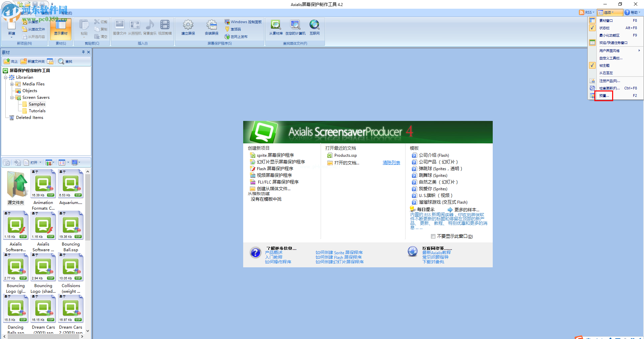Open the 帮助 dropdown at top right
This screenshot has width=644, height=339.
coord(633,12)
